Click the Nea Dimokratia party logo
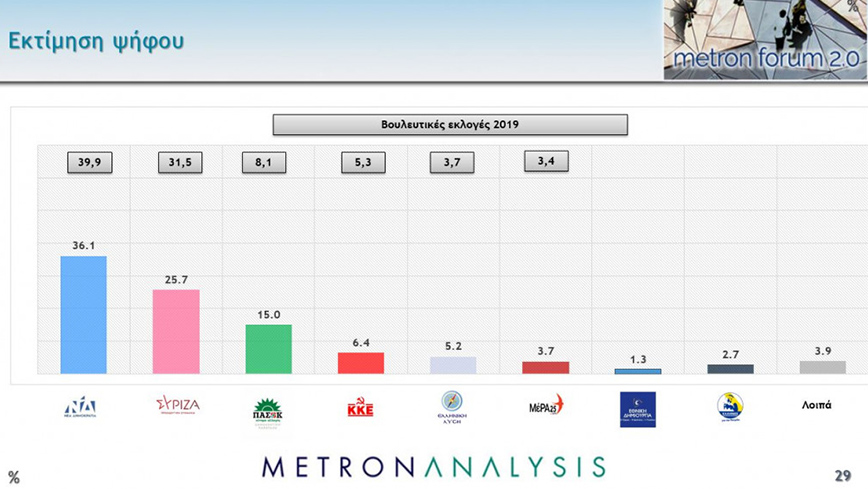The image size is (868, 489). [80, 406]
